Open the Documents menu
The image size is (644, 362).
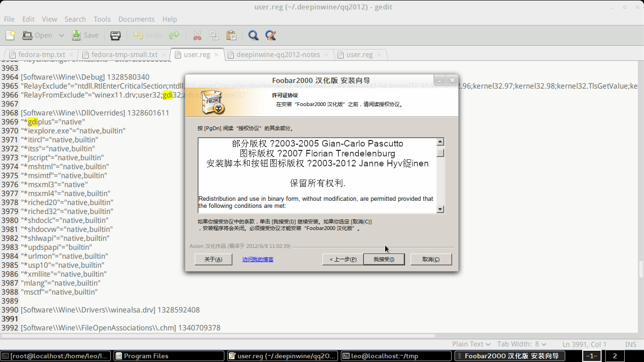point(136,19)
